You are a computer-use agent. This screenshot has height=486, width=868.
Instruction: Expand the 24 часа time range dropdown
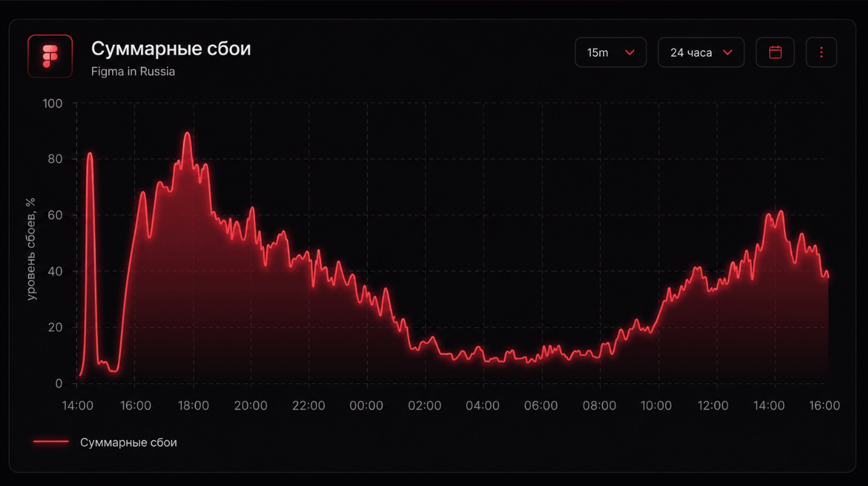(701, 52)
